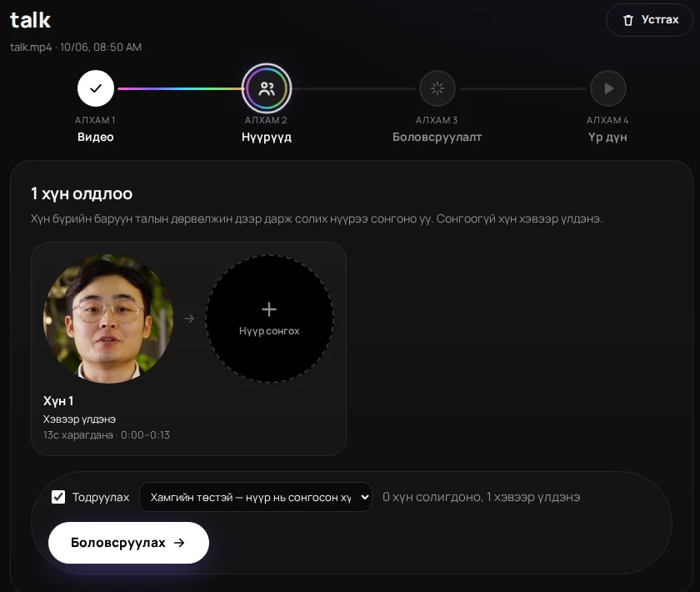
Task: Click the spinner icon for step Боловсруулалт
Action: point(437,88)
